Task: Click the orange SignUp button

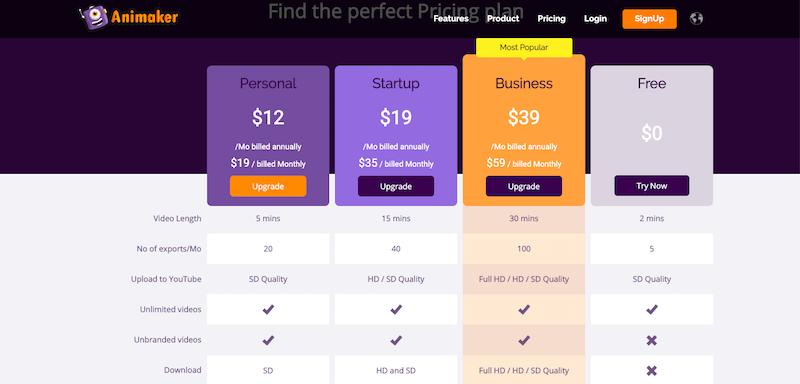Action: [649, 19]
